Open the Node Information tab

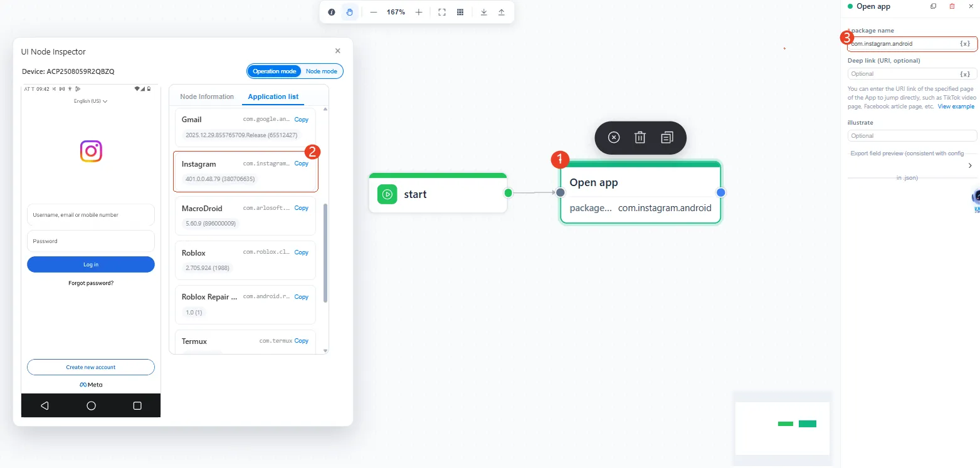pos(207,96)
